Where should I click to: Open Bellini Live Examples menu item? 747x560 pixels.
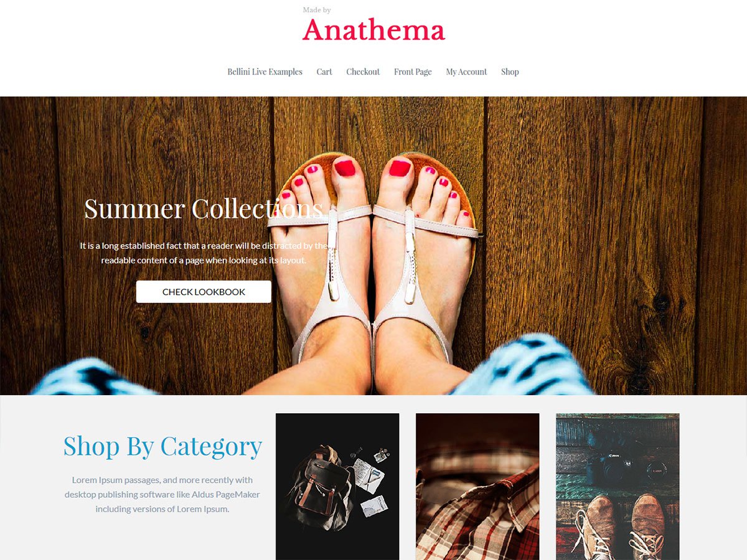tap(265, 72)
